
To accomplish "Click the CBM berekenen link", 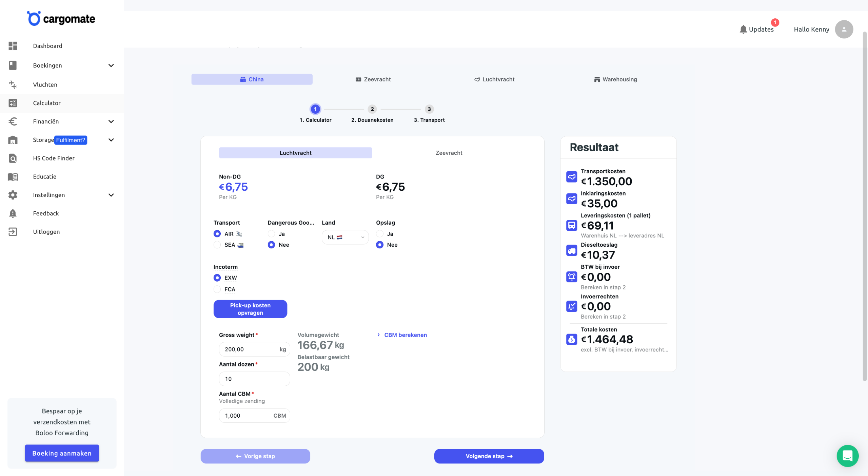I will click(405, 335).
